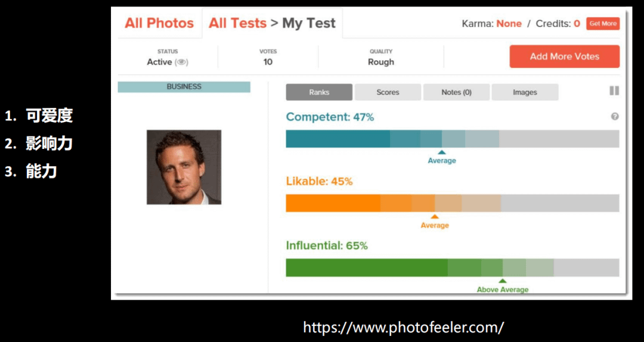Open the Notes (0) tab

point(456,92)
